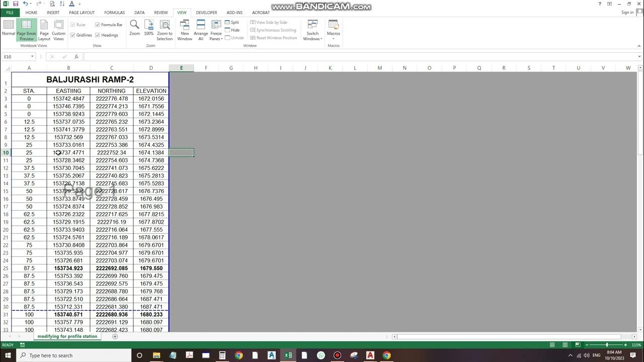Switch to Page Layout view
The height and width of the screenshot is (362, 644).
[44, 30]
